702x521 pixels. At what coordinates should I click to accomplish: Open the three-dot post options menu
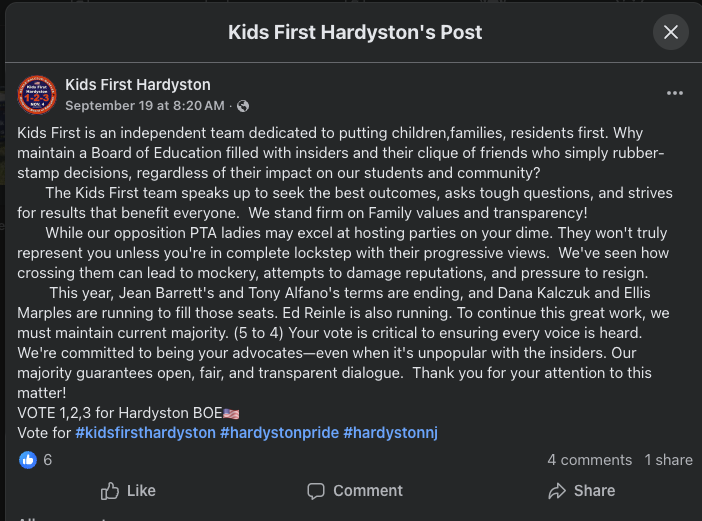coord(675,93)
